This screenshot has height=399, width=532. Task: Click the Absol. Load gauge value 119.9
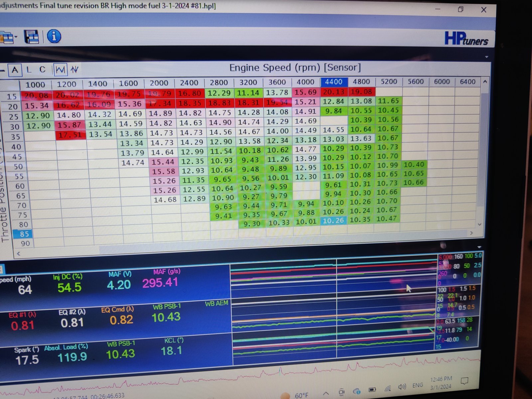[x=72, y=357]
